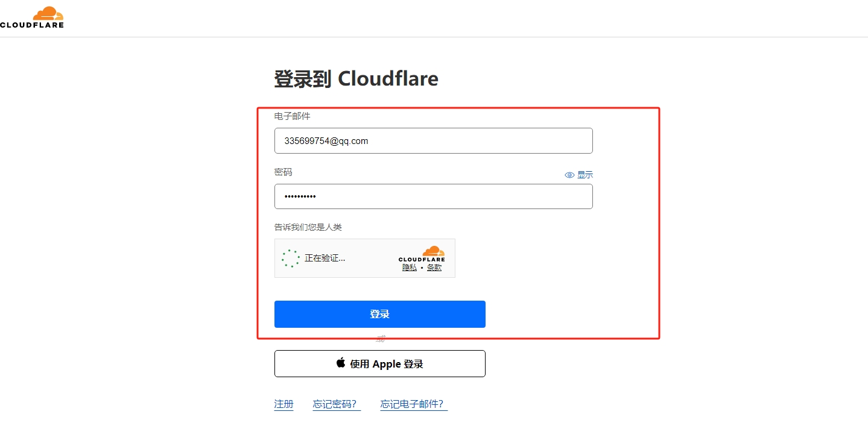
Task: Click the Cloudflare logo inside the verification widget
Action: tap(422, 254)
